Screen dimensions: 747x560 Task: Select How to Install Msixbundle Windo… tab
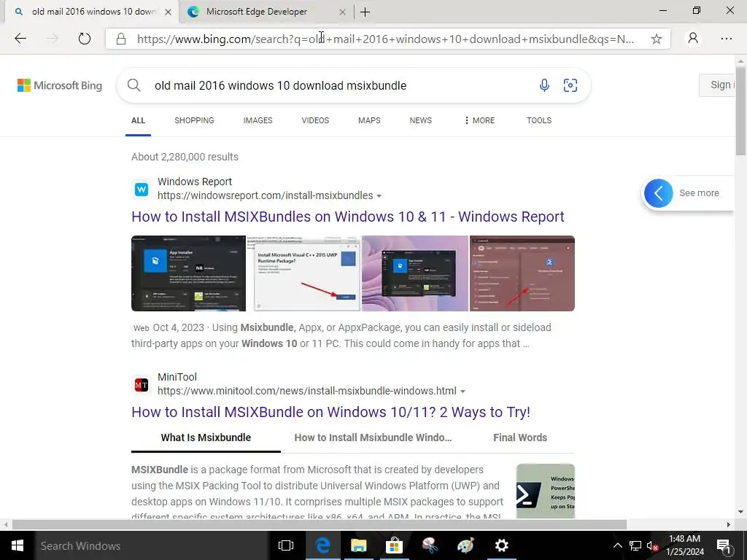[373, 437]
